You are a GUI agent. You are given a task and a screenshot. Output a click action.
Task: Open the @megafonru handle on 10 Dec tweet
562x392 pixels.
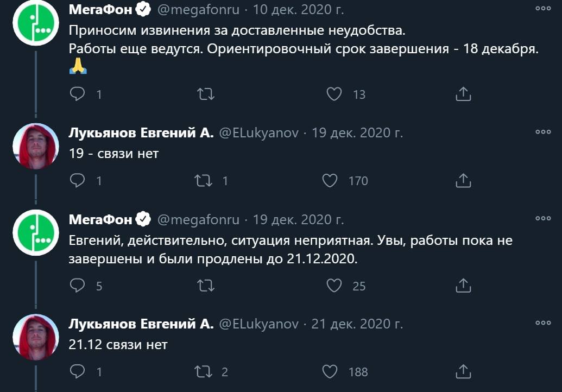198,10
